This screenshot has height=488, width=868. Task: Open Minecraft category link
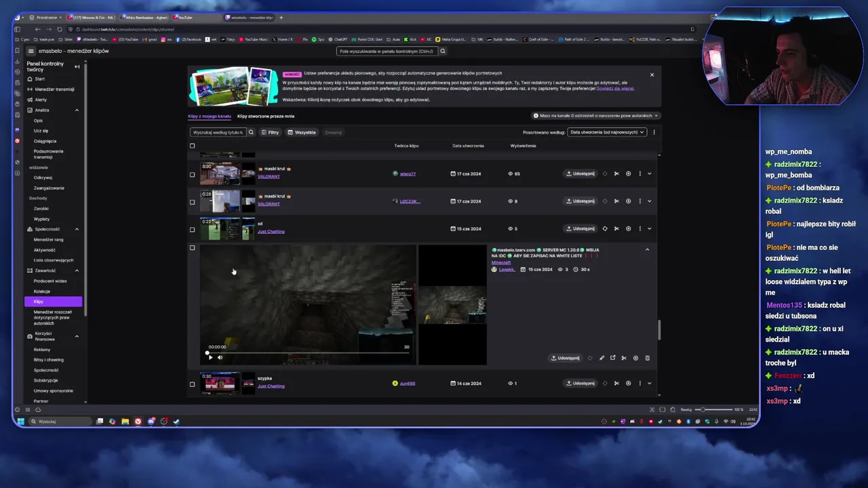pyautogui.click(x=501, y=262)
